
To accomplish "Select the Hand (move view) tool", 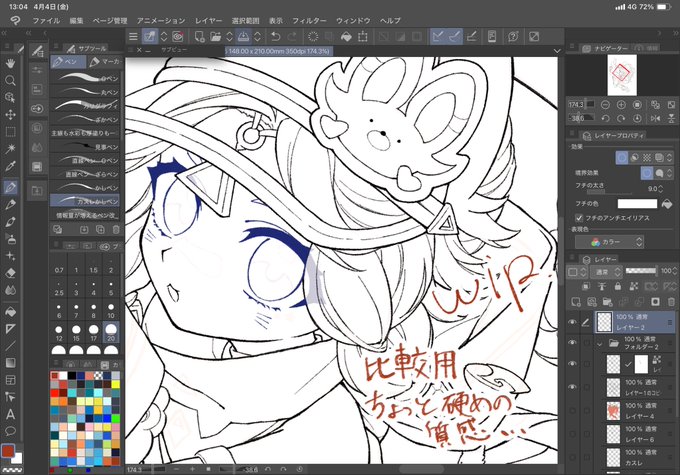I will coord(10,63).
